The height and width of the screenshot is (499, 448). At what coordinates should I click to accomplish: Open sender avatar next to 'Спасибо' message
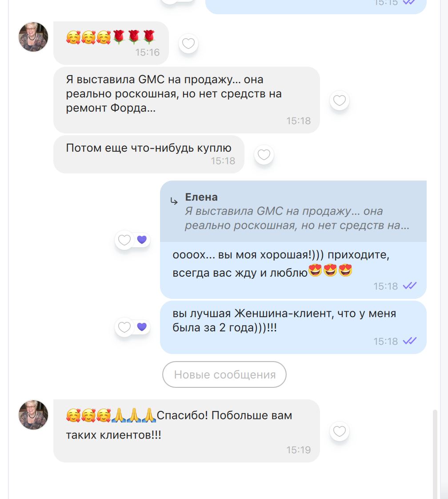pyautogui.click(x=33, y=415)
